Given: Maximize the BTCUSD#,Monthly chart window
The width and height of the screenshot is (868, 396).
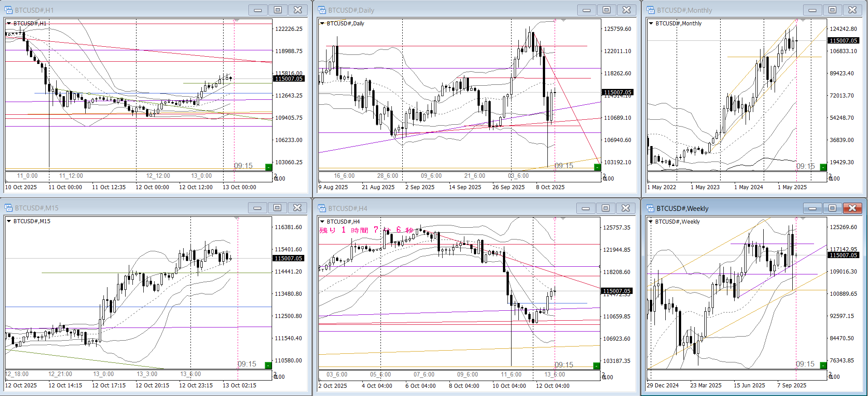Looking at the screenshot, I should (x=832, y=10).
